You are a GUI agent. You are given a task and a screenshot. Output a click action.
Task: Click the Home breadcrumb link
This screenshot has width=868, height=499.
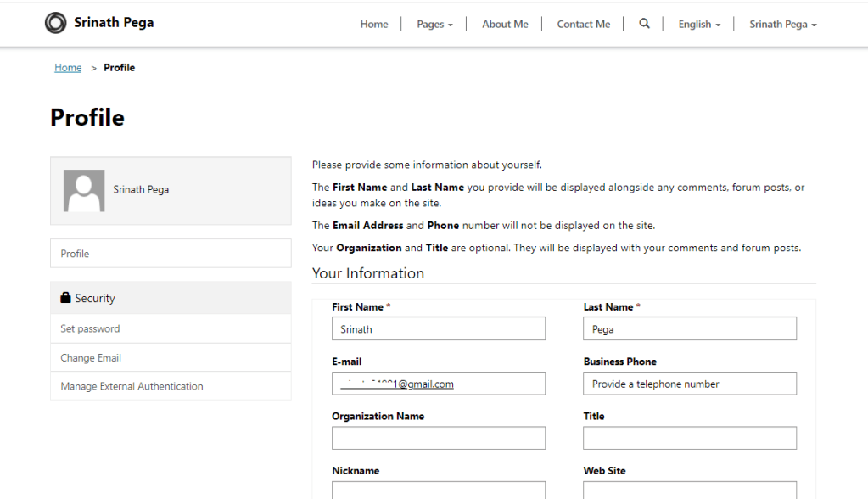[x=68, y=68]
